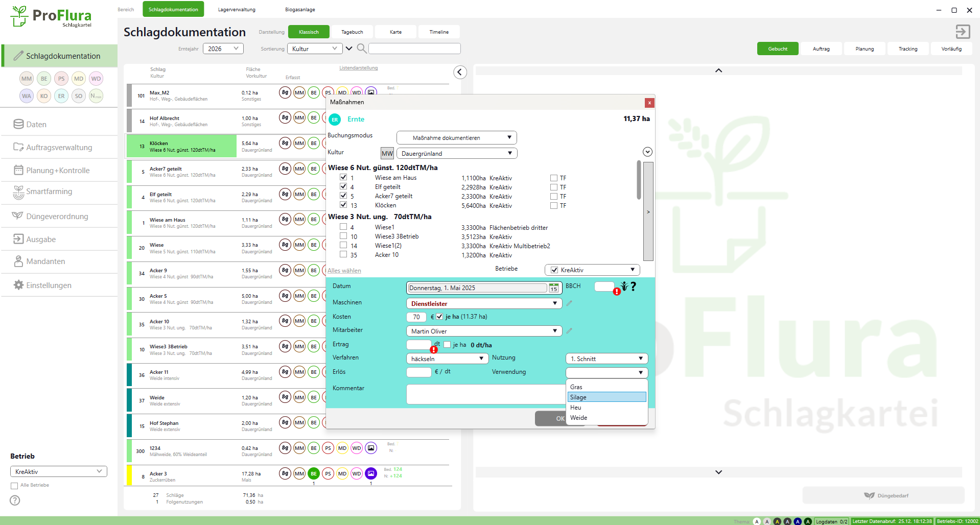Viewport: 980px width, 525px height.
Task: Expand the Maschinen Dienstleister dropdown
Action: click(x=483, y=303)
